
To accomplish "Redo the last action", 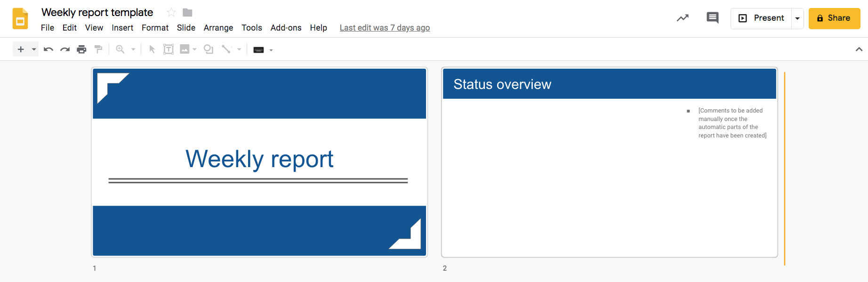I will 64,49.
